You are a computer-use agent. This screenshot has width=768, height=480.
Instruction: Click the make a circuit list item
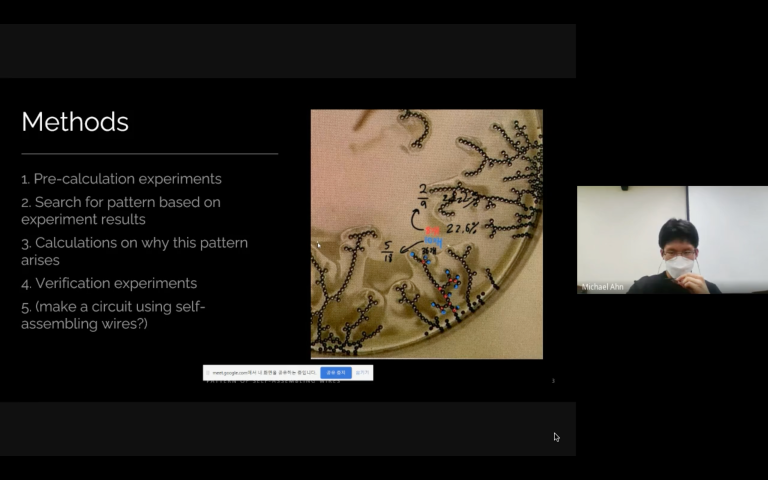[x=113, y=315]
